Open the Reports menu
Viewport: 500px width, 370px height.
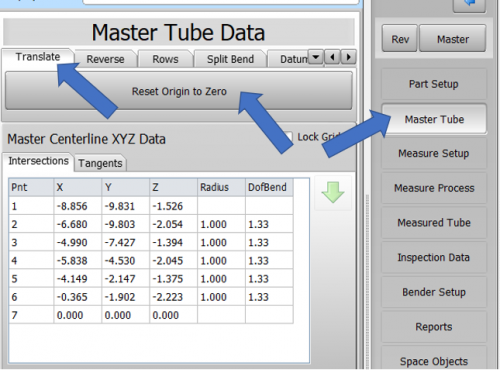click(434, 327)
